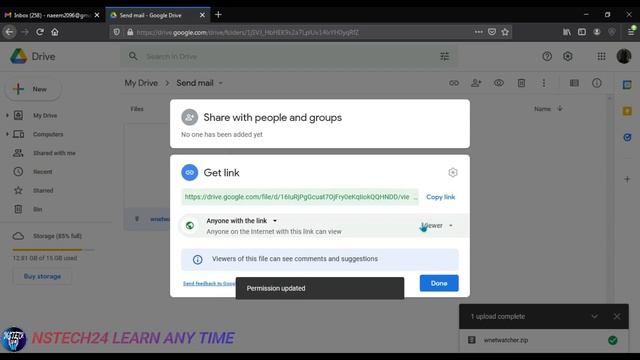Viewport: 640px width, 360px height.
Task: Click the Remove trash icon in toolbar
Action: (x=521, y=83)
